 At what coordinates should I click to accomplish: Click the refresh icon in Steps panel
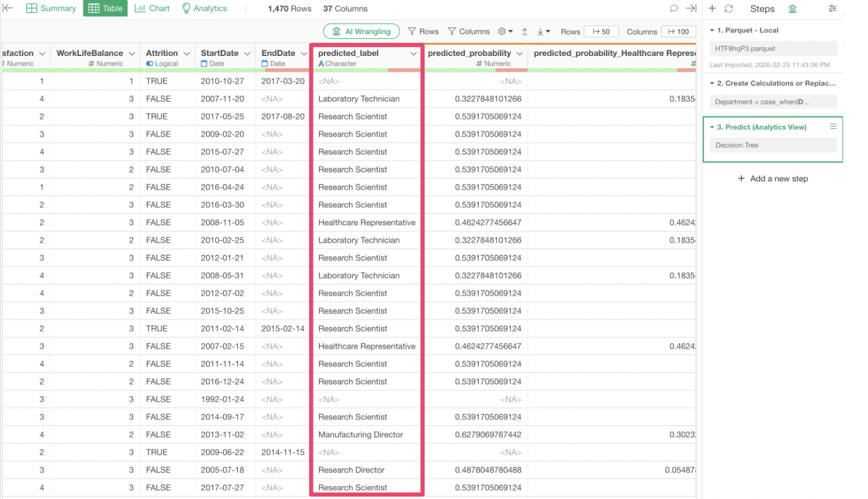tap(728, 9)
